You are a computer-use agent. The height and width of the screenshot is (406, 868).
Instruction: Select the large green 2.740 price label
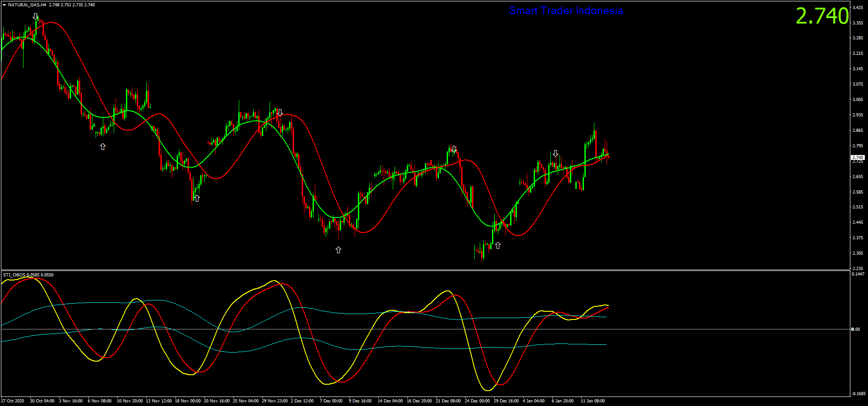click(822, 16)
